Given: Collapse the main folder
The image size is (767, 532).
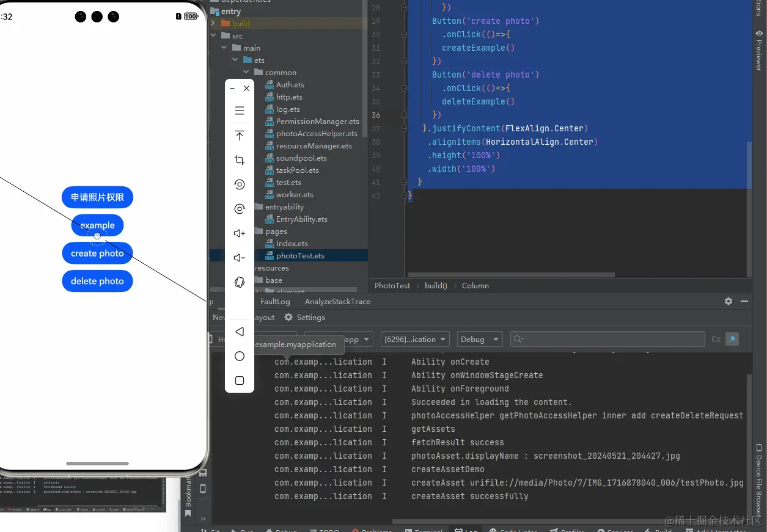Looking at the screenshot, I should [x=224, y=48].
